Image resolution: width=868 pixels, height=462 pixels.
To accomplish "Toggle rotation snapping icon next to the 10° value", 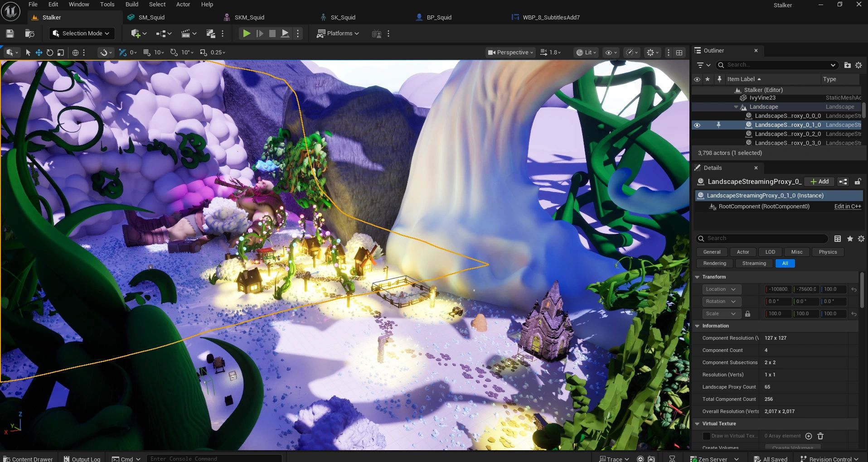I will point(174,53).
